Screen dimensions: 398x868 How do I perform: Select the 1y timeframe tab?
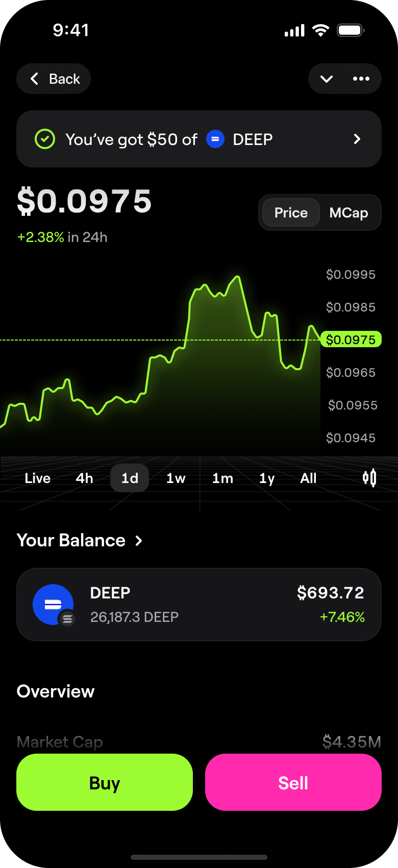(267, 478)
